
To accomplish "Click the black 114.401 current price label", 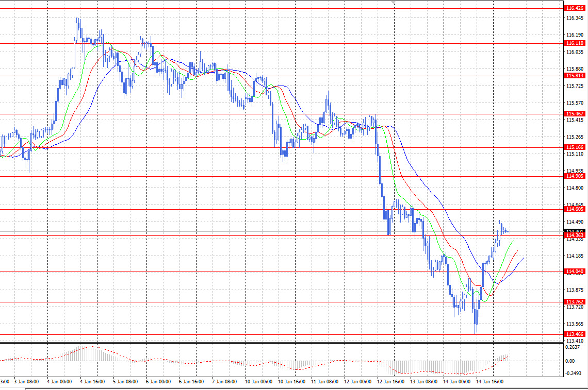I will (x=575, y=231).
